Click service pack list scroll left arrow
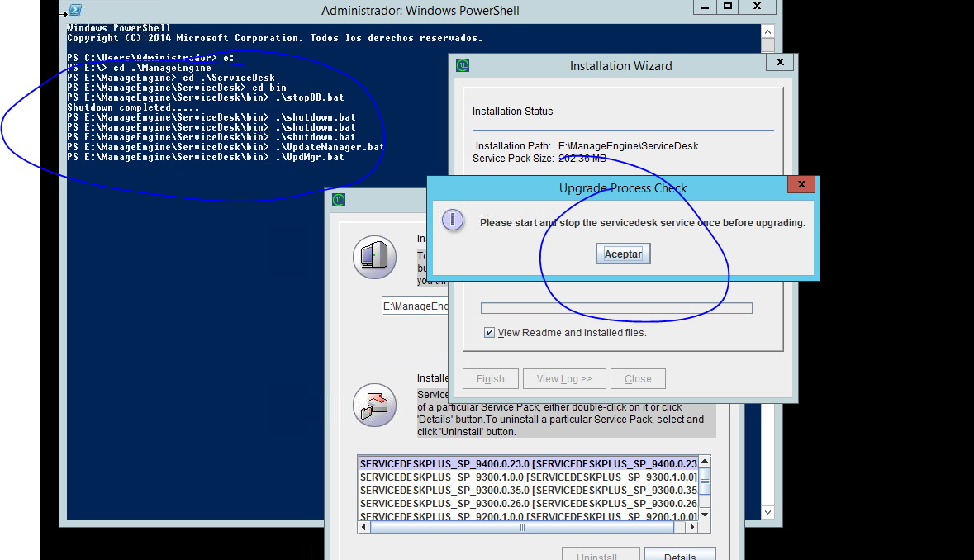 364,527
